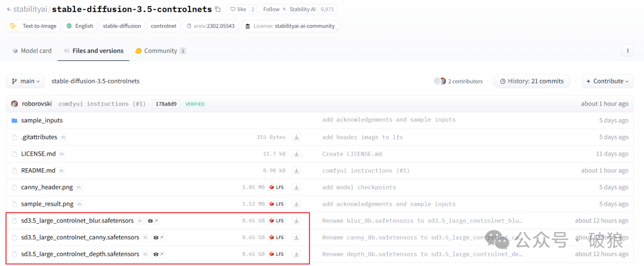This screenshot has width=644, height=266.
Task: Download the README.md file
Action: pyautogui.click(x=296, y=171)
